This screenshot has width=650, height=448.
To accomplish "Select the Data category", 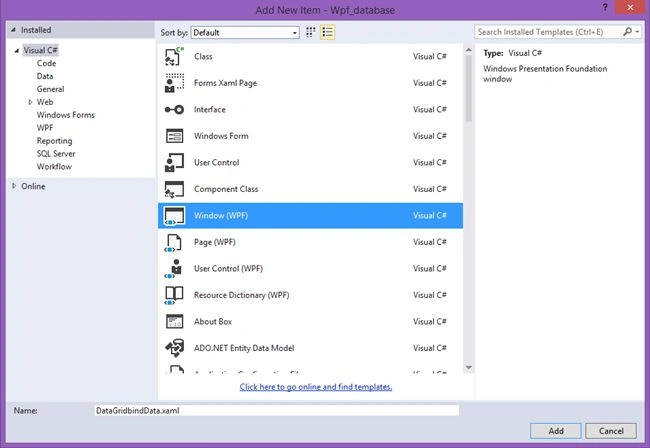I will tap(45, 76).
